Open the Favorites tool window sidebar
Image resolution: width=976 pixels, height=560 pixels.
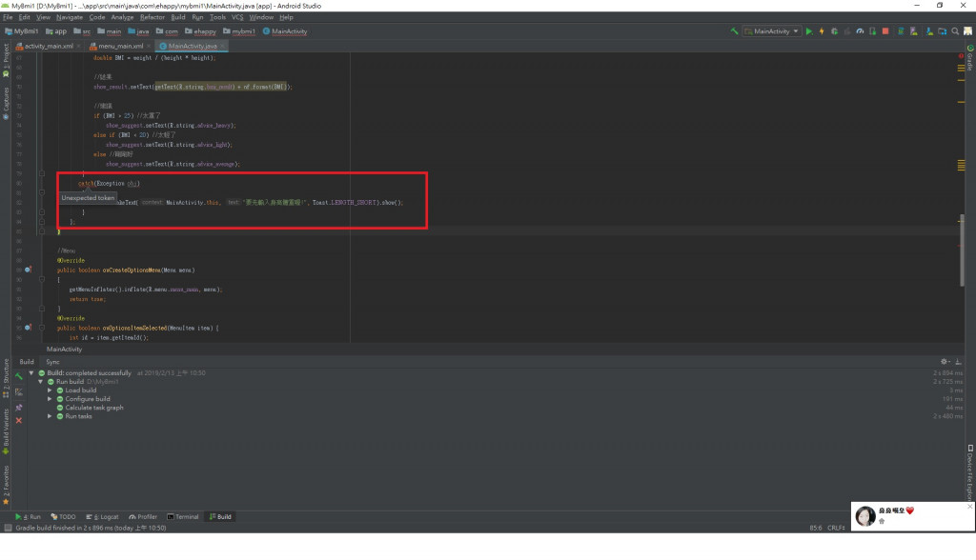point(6,485)
